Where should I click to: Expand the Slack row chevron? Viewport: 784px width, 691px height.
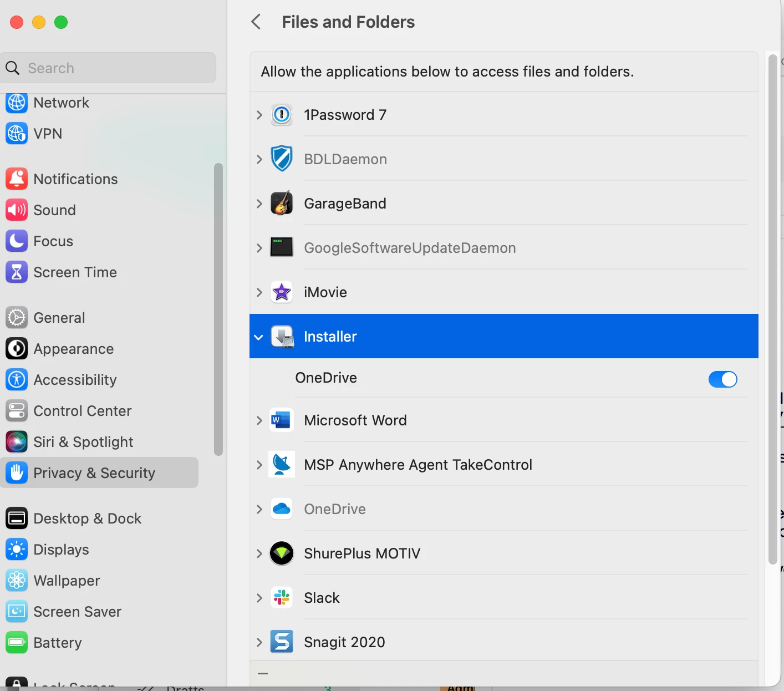click(x=259, y=598)
